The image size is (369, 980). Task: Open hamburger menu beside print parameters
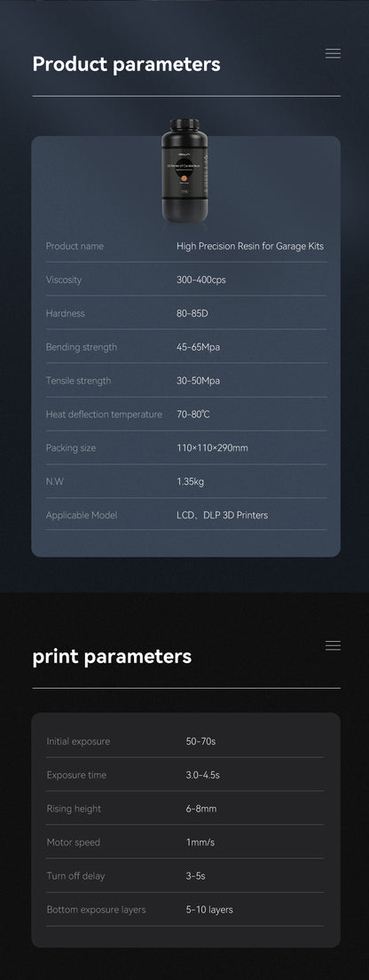point(333,645)
